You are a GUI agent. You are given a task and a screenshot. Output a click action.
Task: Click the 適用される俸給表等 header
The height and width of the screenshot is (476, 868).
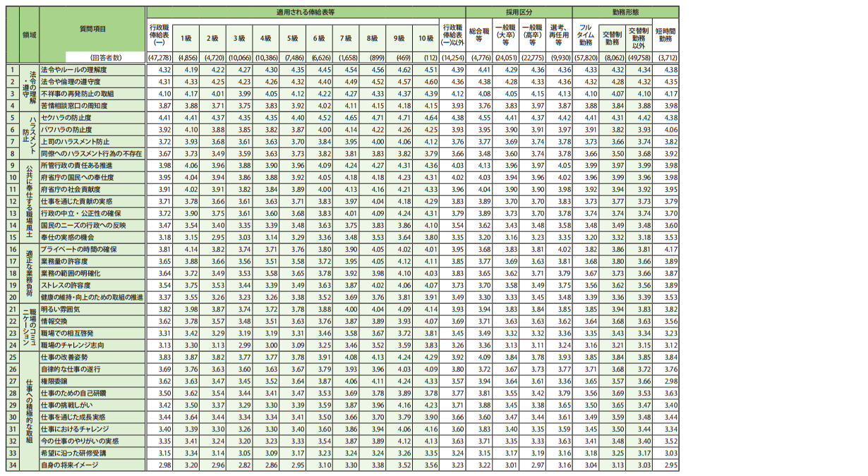point(306,12)
